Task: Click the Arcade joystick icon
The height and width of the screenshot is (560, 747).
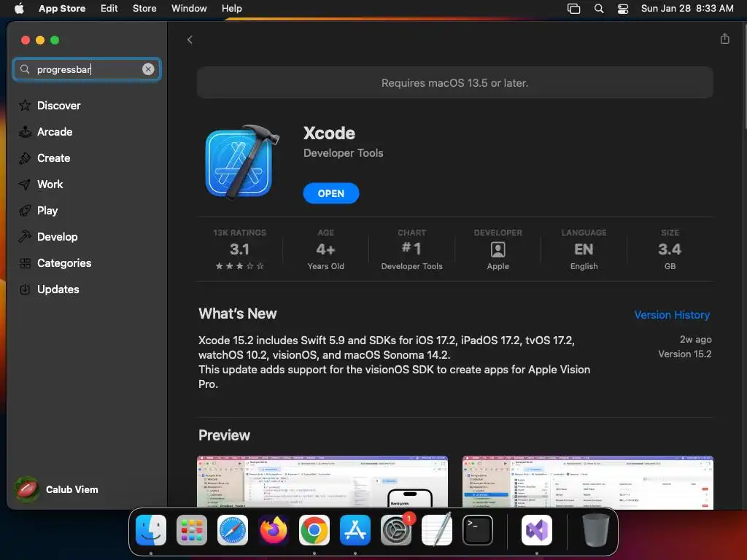Action: click(25, 132)
